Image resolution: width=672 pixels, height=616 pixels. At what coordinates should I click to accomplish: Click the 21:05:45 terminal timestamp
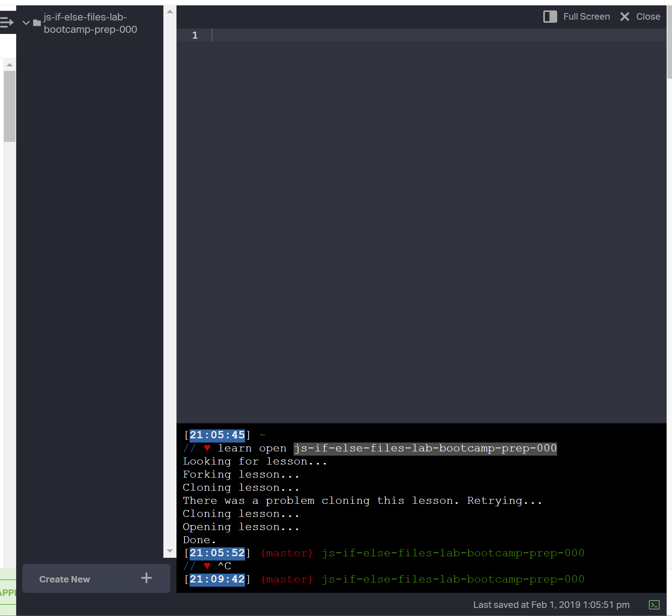click(217, 435)
